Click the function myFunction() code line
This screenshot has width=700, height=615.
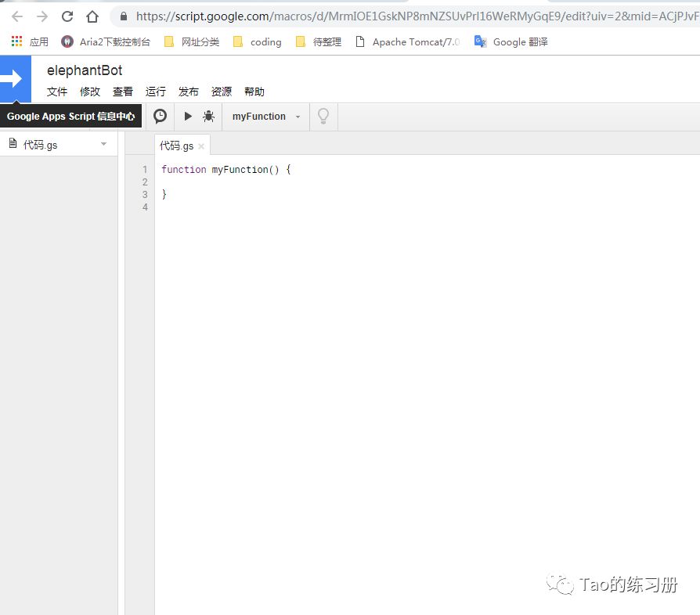click(x=226, y=170)
